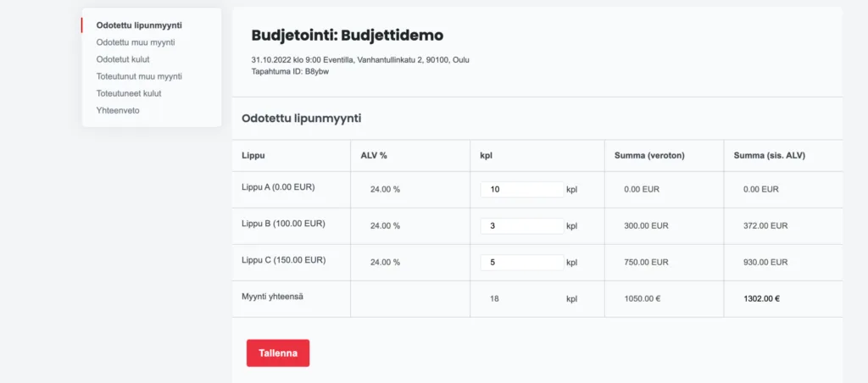Focus the Lippu B kpl input
The width and height of the screenshot is (868, 383).
pyautogui.click(x=521, y=226)
